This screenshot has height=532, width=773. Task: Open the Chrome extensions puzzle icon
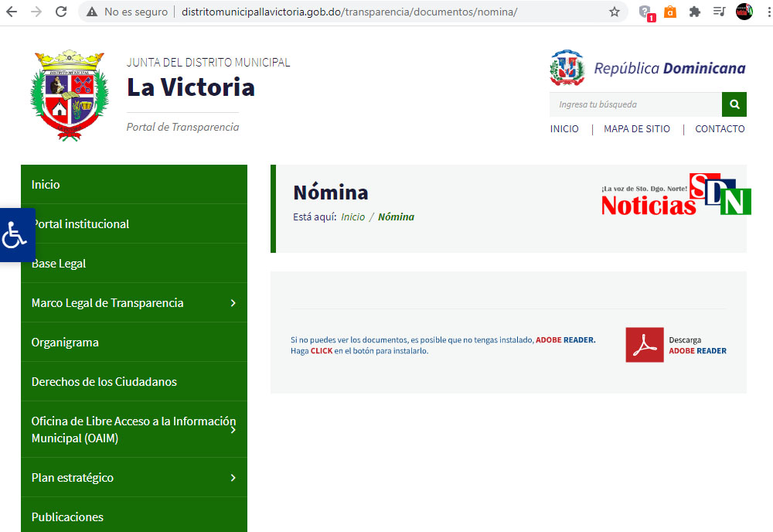[695, 12]
